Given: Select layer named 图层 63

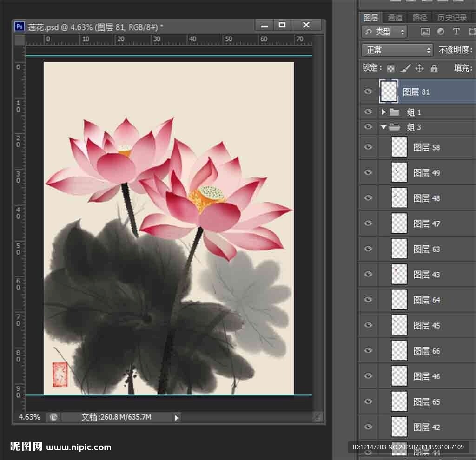Looking at the screenshot, I should pyautogui.click(x=427, y=249).
